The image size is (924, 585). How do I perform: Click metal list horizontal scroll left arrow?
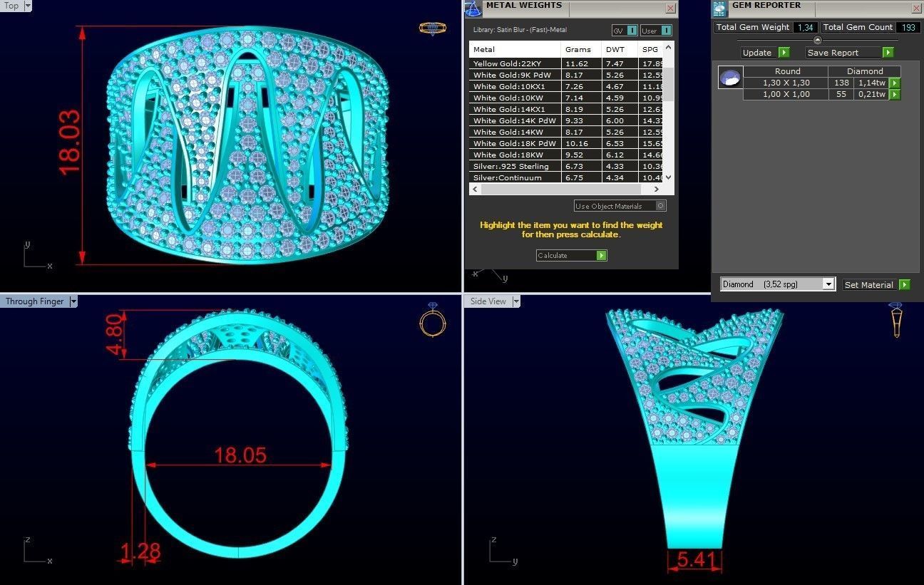pos(475,189)
